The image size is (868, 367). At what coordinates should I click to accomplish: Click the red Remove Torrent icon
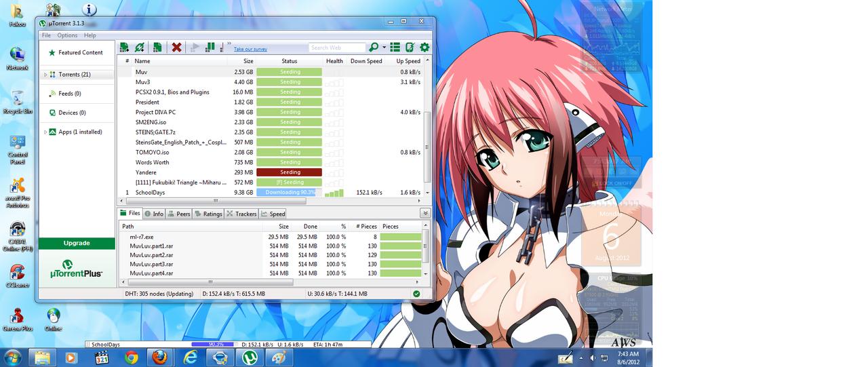click(176, 47)
